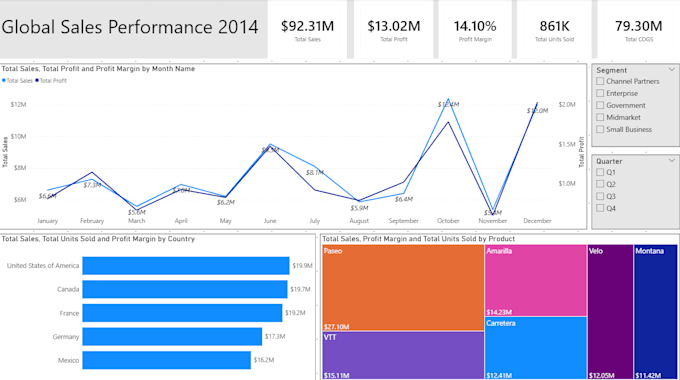Click the France sales bar

pos(182,313)
